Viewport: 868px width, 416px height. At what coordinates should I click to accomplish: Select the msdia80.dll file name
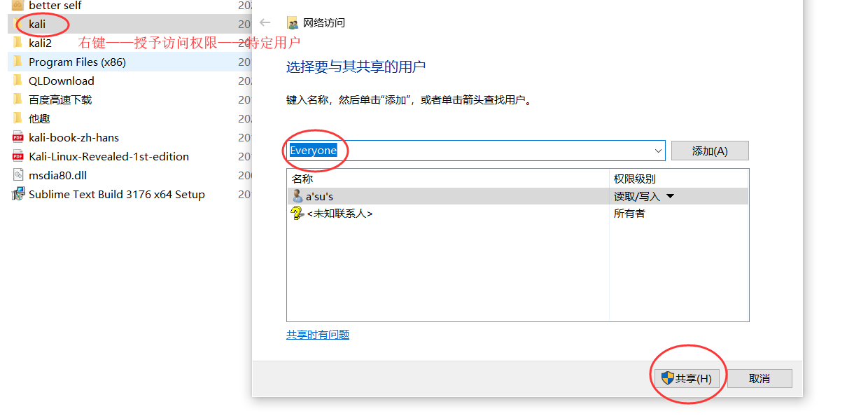click(x=58, y=175)
